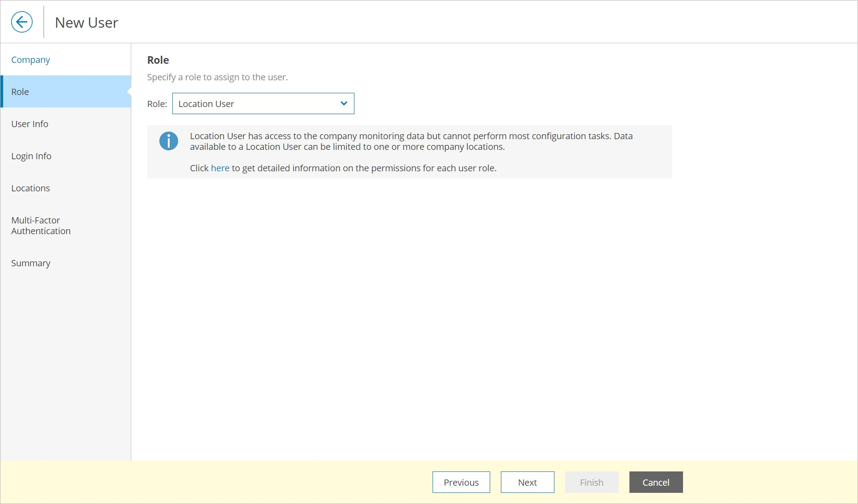The image size is (858, 504).
Task: Click the New User page title
Action: [x=87, y=22]
